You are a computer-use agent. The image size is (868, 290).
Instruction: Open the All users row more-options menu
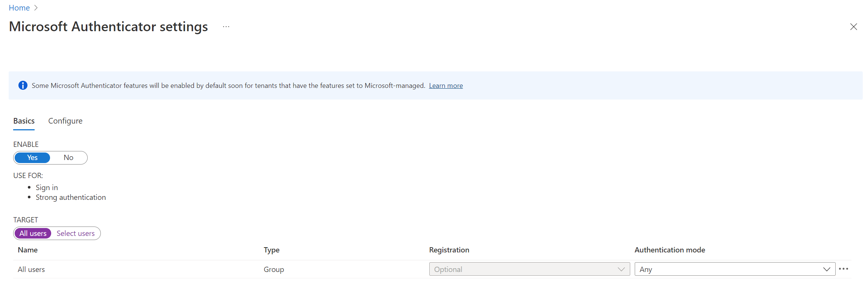tap(844, 269)
